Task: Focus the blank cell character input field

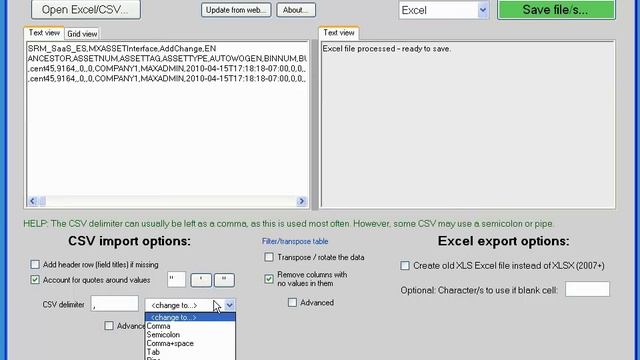Action: (x=587, y=289)
